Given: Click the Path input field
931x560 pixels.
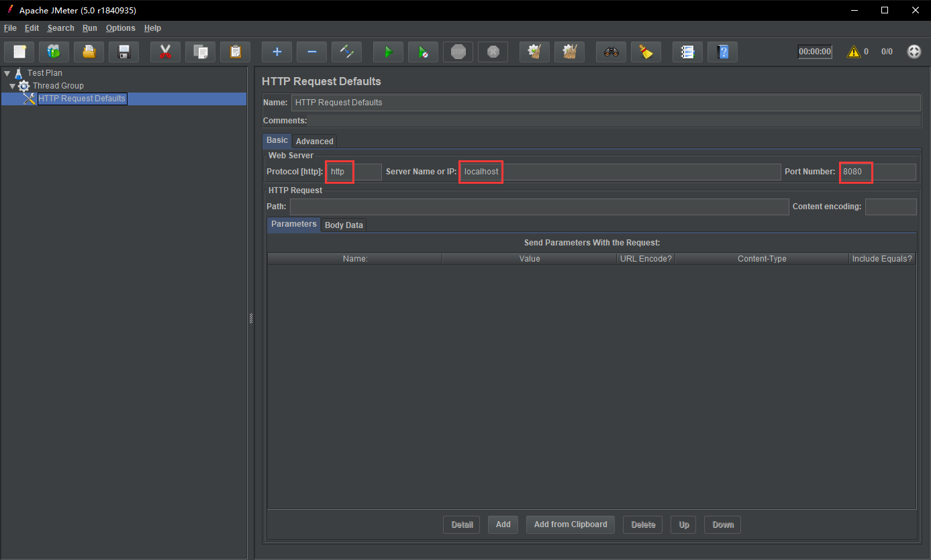Looking at the screenshot, I should click(x=539, y=207).
